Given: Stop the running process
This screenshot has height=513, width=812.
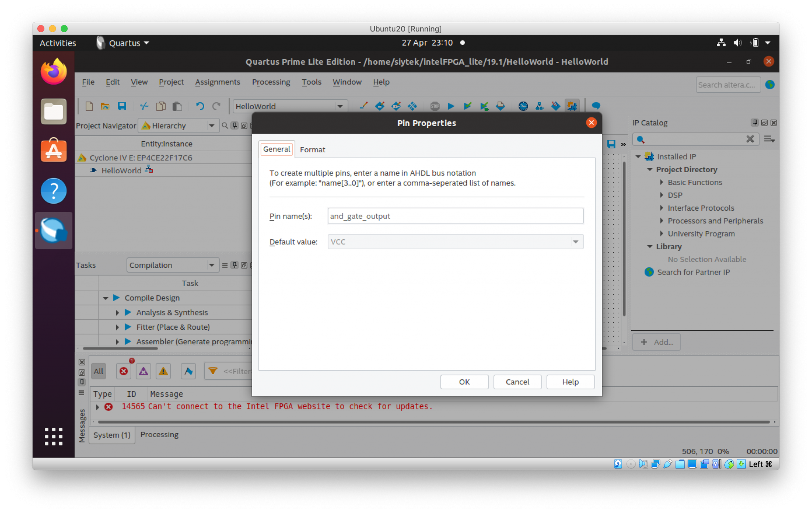Looking at the screenshot, I should pyautogui.click(x=435, y=106).
